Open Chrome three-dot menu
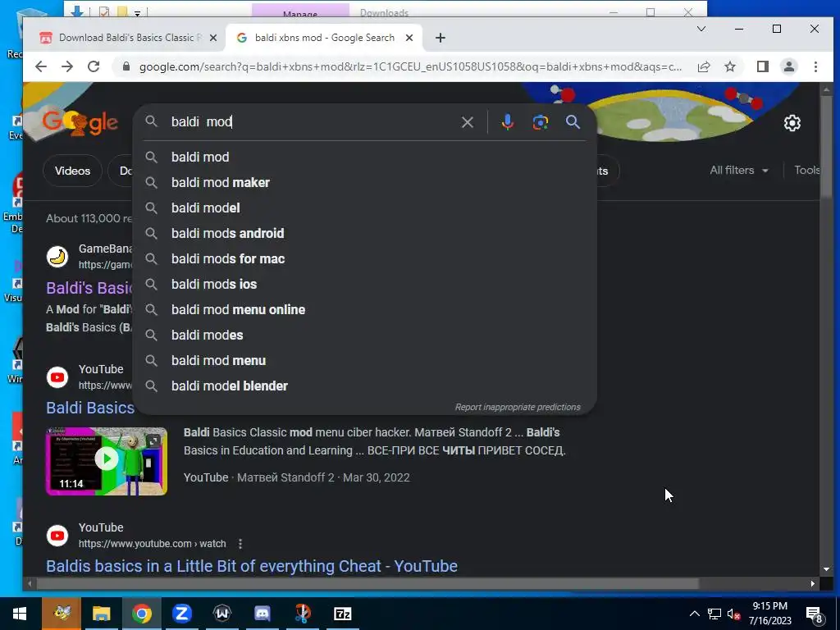This screenshot has height=630, width=840. point(815,66)
